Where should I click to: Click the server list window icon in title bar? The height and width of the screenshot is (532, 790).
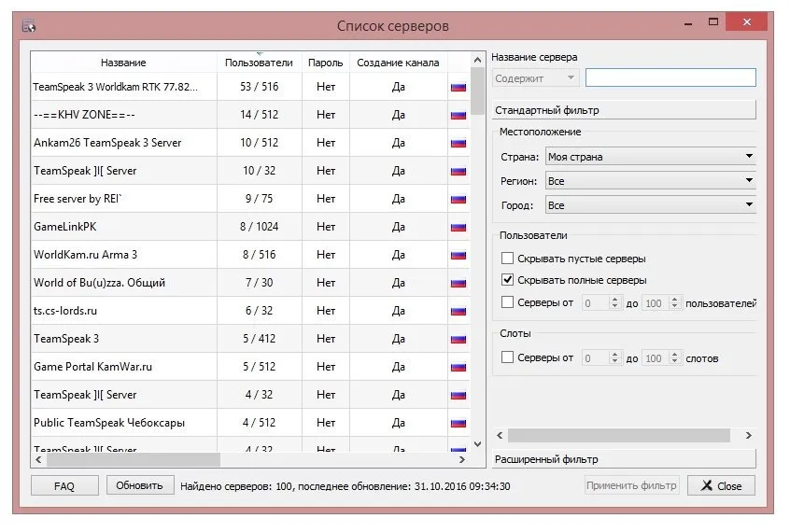[x=29, y=25]
